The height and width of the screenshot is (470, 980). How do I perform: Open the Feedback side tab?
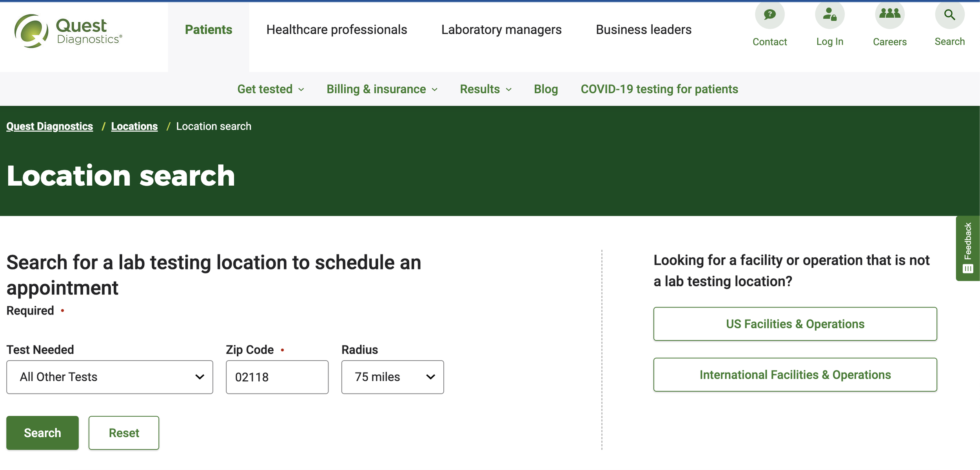967,248
